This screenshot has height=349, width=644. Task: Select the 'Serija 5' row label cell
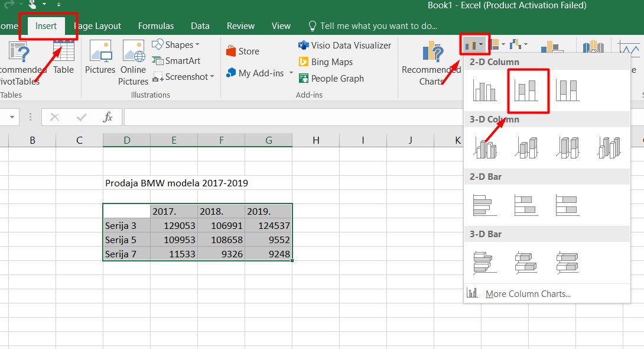126,240
